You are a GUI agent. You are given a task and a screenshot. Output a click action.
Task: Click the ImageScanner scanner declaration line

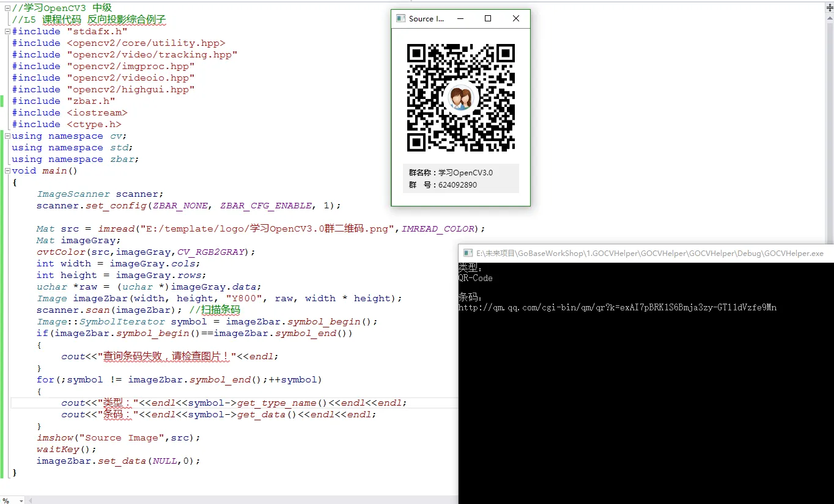[x=100, y=194]
